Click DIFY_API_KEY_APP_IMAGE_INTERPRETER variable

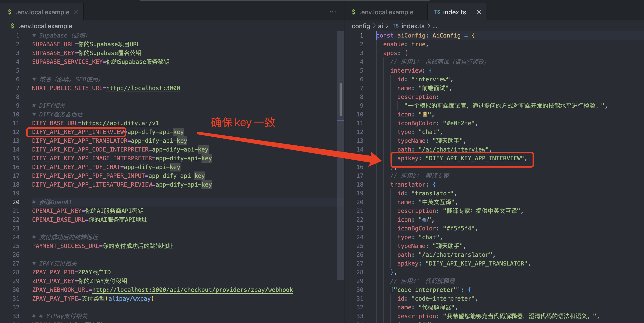pyautogui.click(x=92, y=158)
